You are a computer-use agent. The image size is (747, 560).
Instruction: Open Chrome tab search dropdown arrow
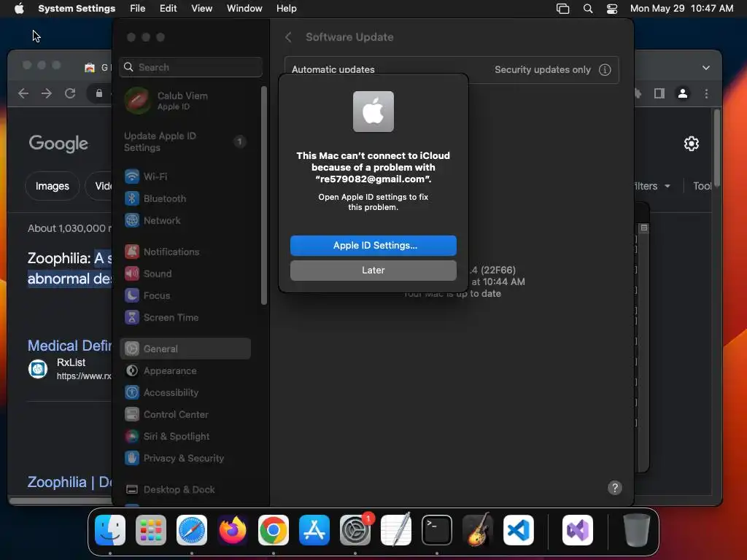click(x=706, y=68)
